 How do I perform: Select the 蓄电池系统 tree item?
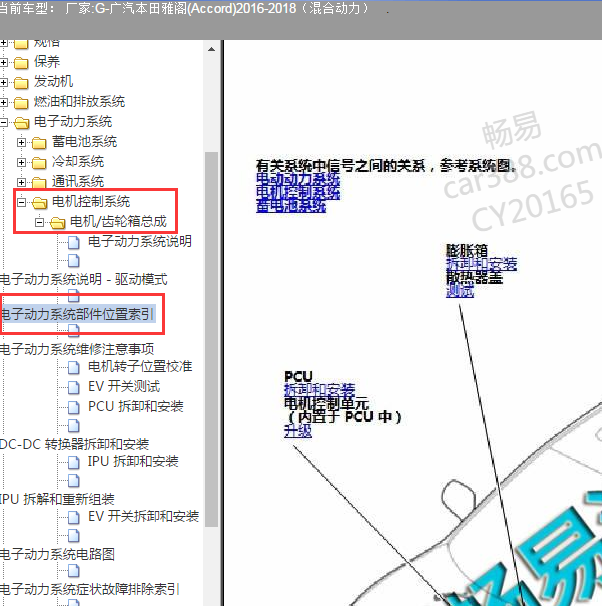[84, 141]
